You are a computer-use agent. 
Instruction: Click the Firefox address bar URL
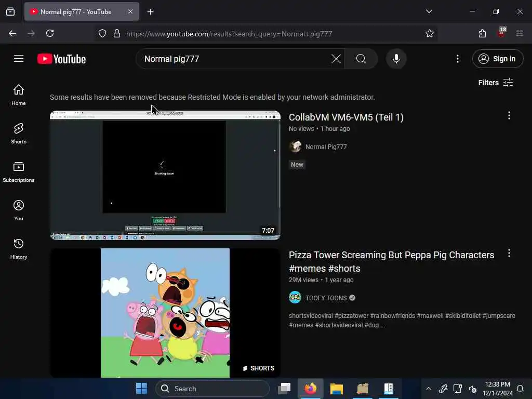pos(229,34)
